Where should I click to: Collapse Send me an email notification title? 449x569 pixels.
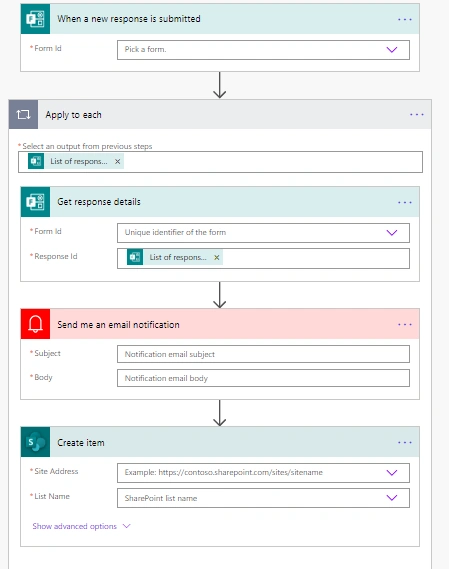click(x=118, y=324)
